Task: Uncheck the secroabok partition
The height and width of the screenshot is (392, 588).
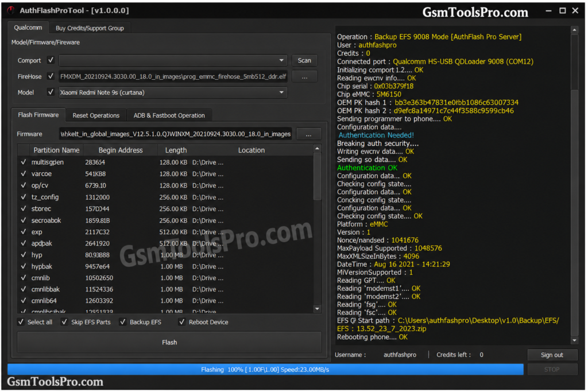Action: tap(23, 220)
